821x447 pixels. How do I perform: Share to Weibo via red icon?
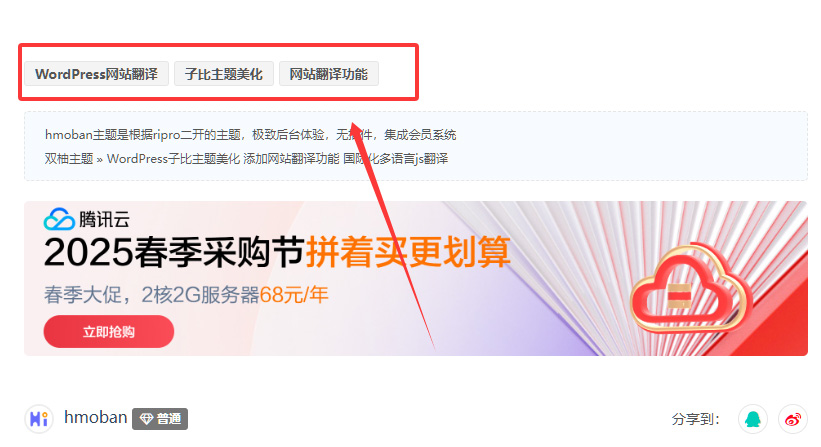[793, 419]
